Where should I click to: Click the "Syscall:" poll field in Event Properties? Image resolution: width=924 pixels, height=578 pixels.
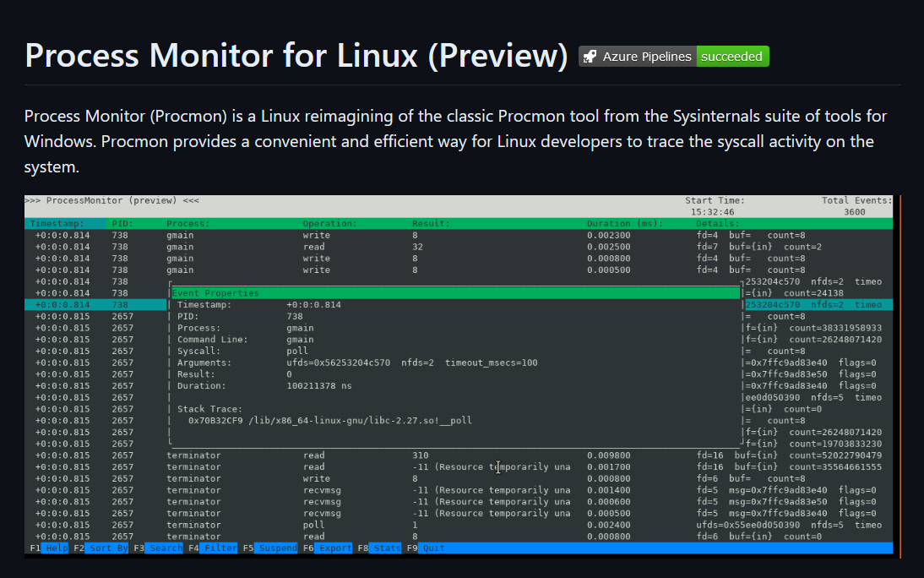pyautogui.click(x=242, y=351)
